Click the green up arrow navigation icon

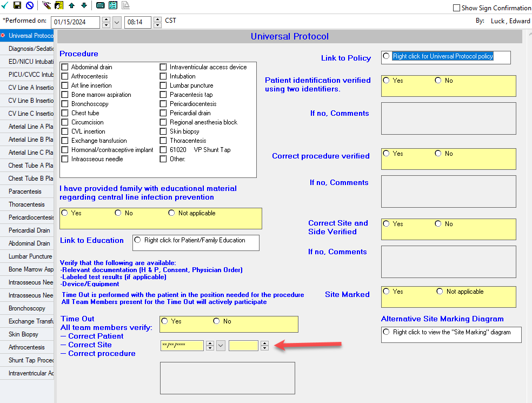(71, 5)
